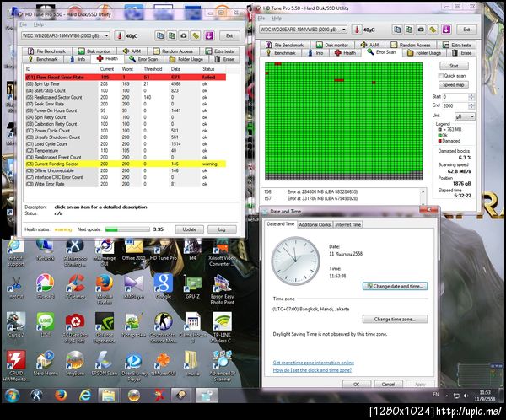Open EPSON Scan desktop shortcut
This screenshot has height=420, width=506.
[105, 363]
